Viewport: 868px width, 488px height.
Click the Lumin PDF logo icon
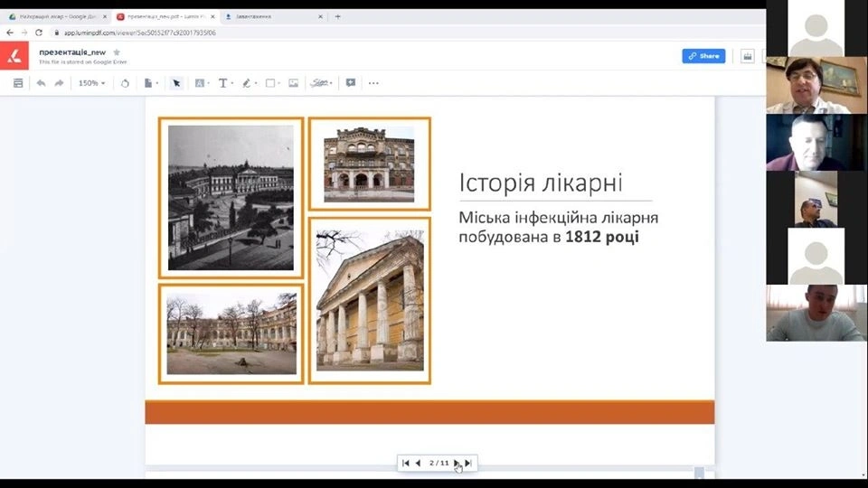pos(14,56)
